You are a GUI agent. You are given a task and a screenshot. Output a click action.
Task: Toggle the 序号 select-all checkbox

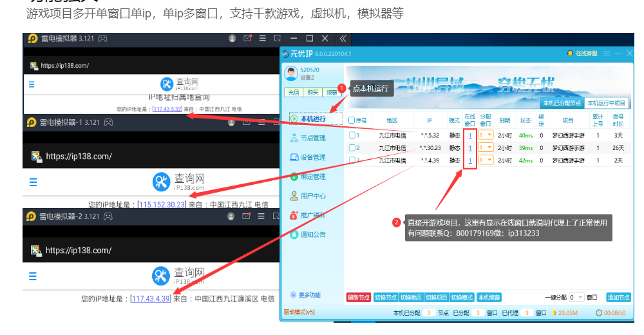click(352, 120)
